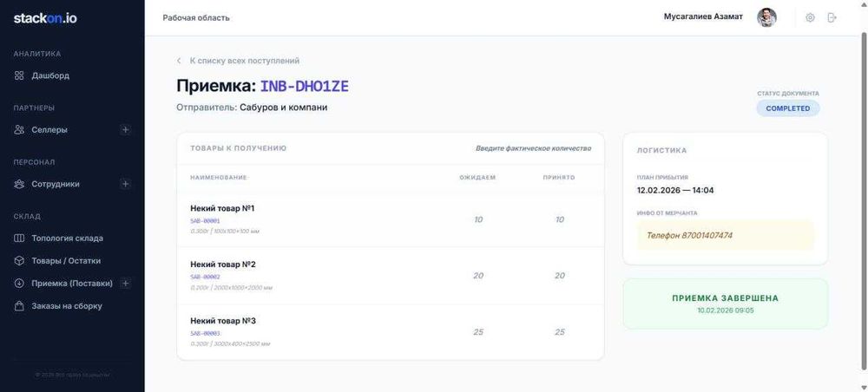Screen dimensions: 868x392
Task: Click accepted quantity 10 for товар №1
Action: (560, 219)
